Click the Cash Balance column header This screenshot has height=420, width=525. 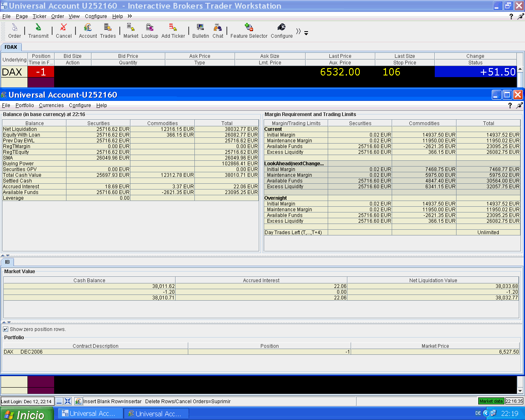click(89, 280)
